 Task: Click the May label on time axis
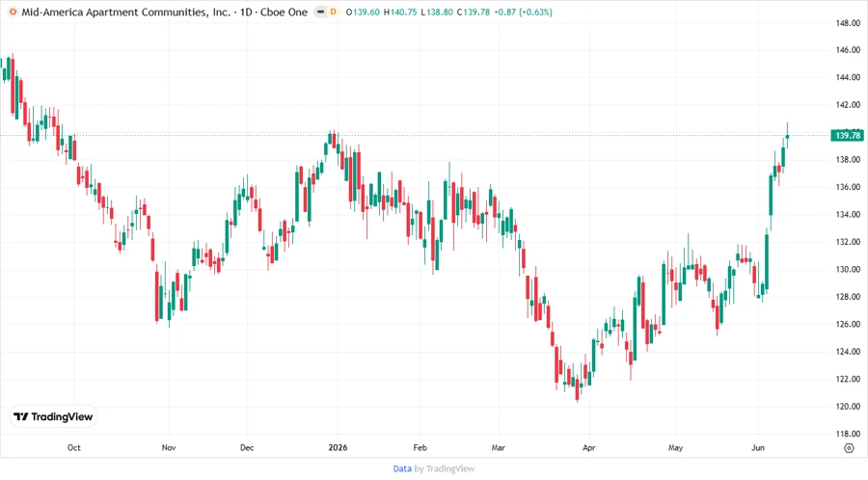[675, 447]
